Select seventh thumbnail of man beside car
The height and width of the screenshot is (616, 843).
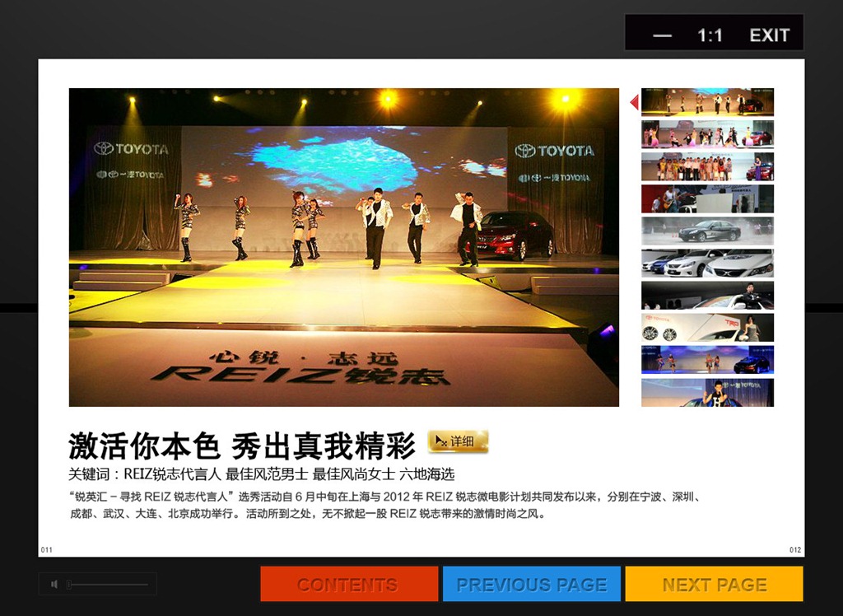tap(707, 296)
